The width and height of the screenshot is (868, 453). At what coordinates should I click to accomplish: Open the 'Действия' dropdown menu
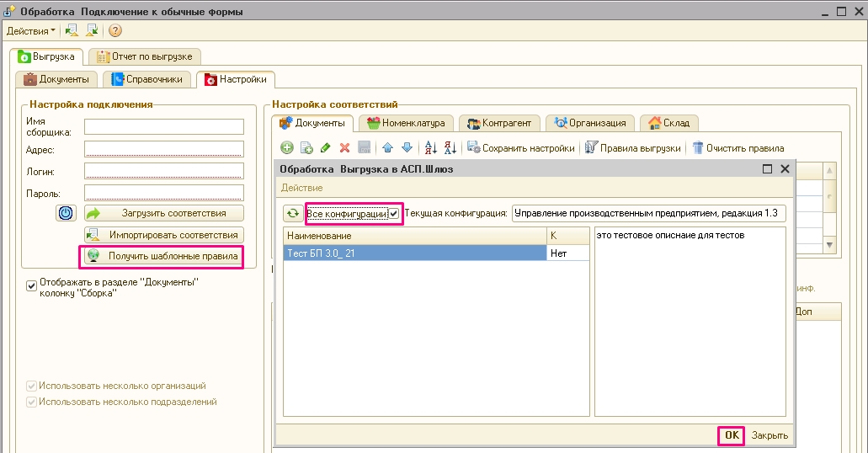click(x=30, y=31)
